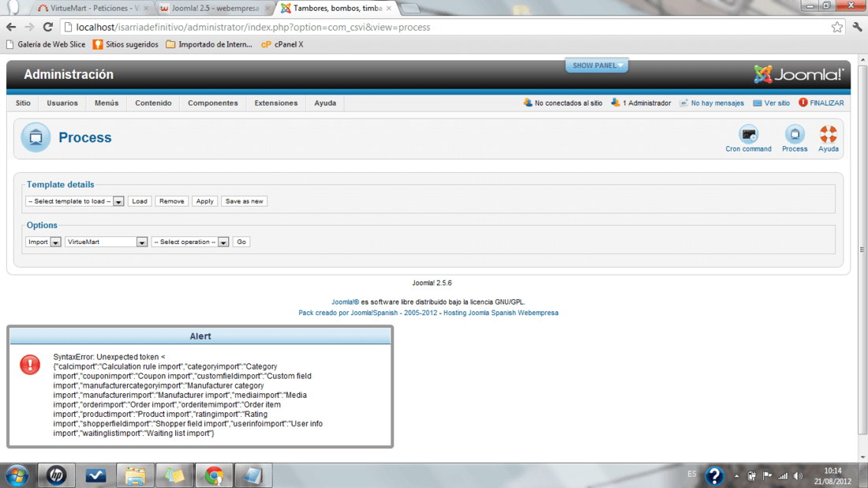Open the Windows Start orb

(17, 475)
